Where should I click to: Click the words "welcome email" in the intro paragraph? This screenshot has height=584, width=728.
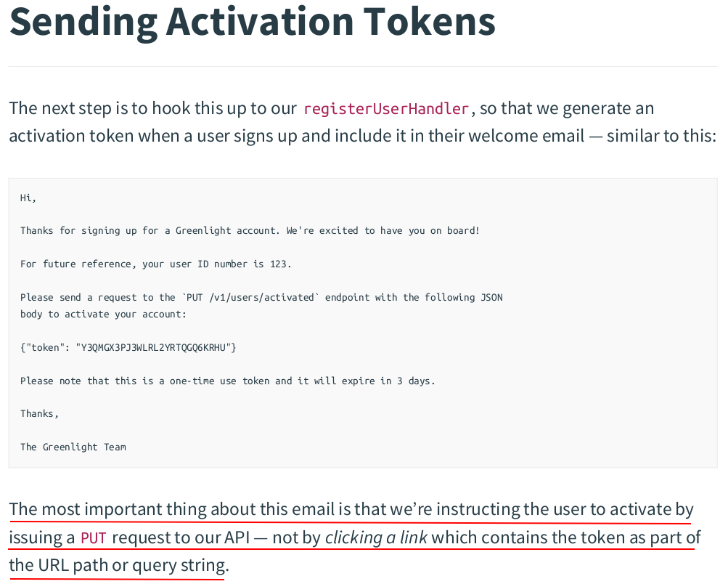click(x=536, y=136)
